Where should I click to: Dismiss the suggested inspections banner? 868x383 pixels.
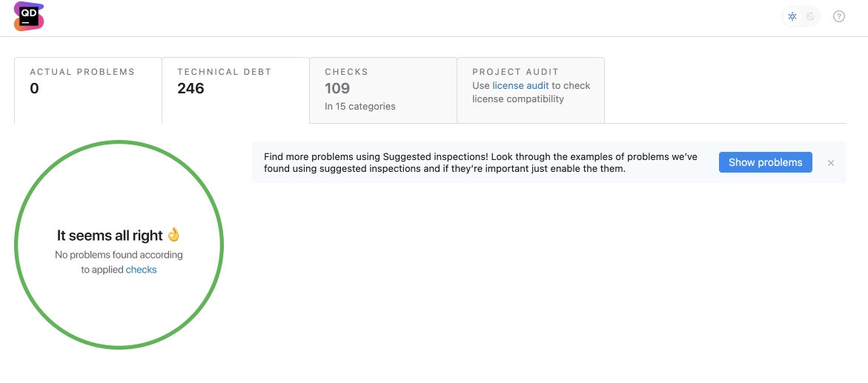click(830, 163)
